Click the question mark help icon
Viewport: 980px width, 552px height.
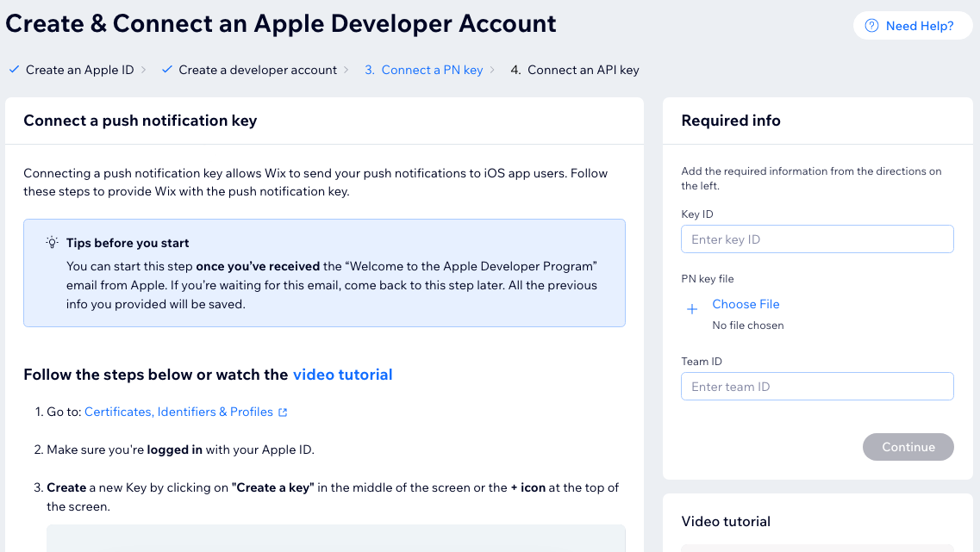pos(871,26)
